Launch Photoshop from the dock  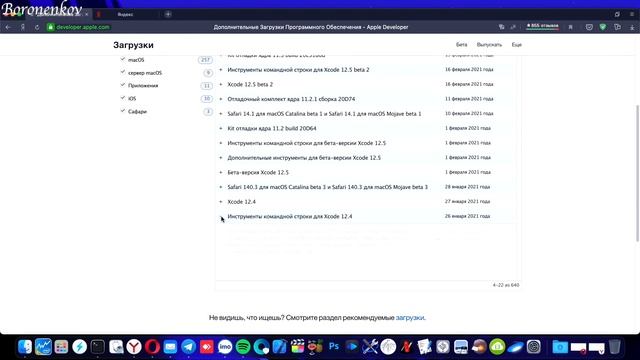click(x=334, y=347)
